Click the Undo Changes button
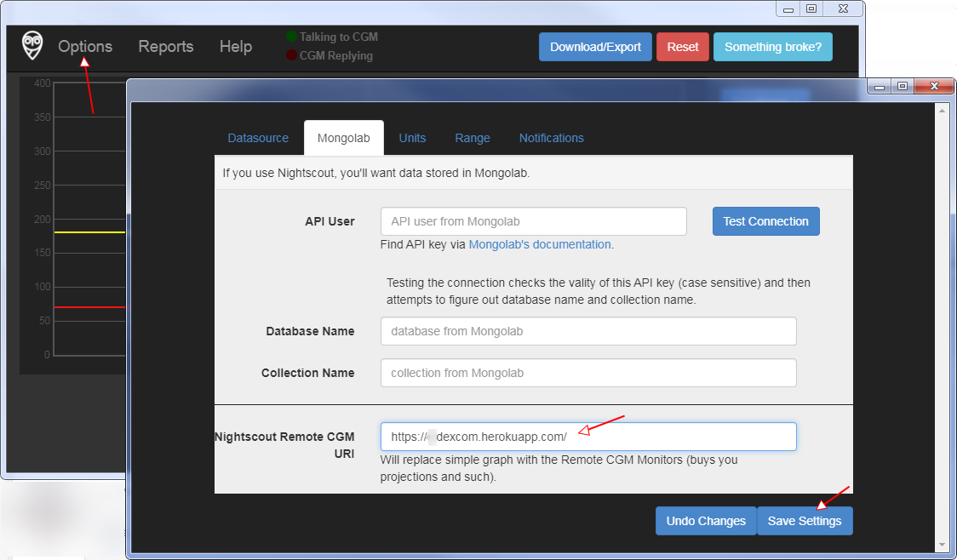Image resolution: width=957 pixels, height=560 pixels. pyautogui.click(x=706, y=521)
